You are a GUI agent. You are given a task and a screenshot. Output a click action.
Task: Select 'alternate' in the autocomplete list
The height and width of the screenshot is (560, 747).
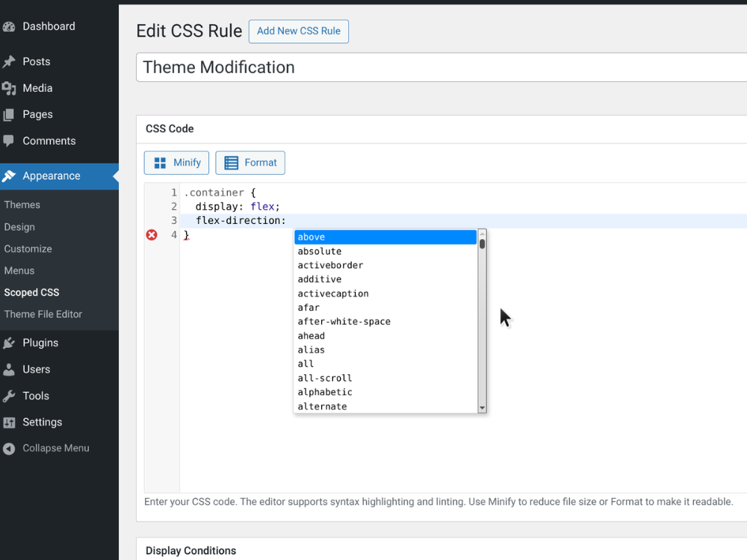(x=385, y=407)
